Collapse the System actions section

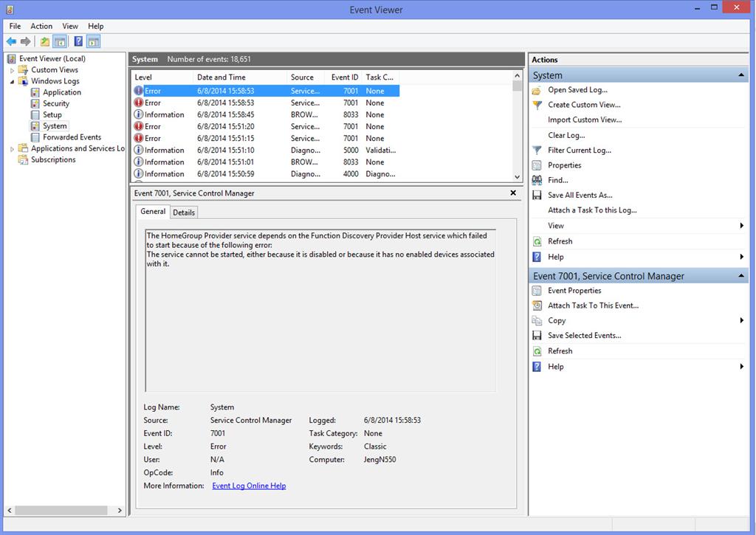click(741, 75)
